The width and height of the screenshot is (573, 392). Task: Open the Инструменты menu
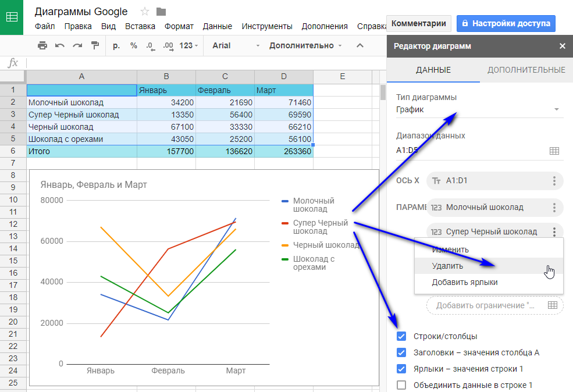[x=267, y=26]
